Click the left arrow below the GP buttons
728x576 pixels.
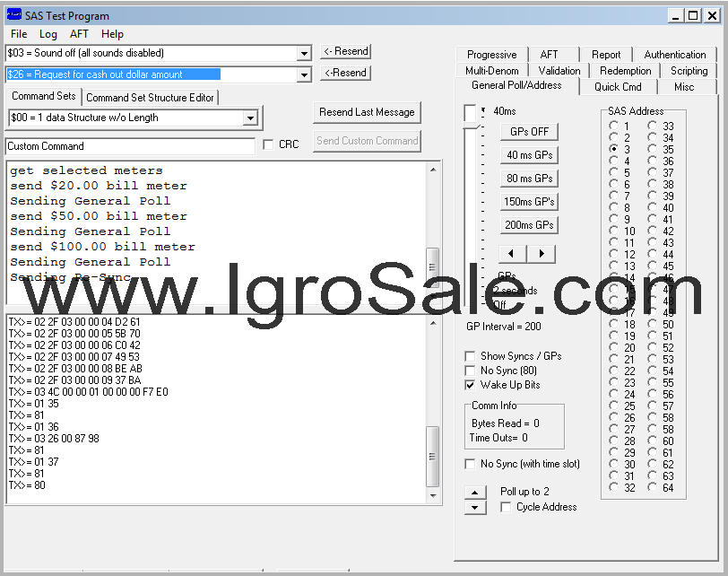[512, 254]
